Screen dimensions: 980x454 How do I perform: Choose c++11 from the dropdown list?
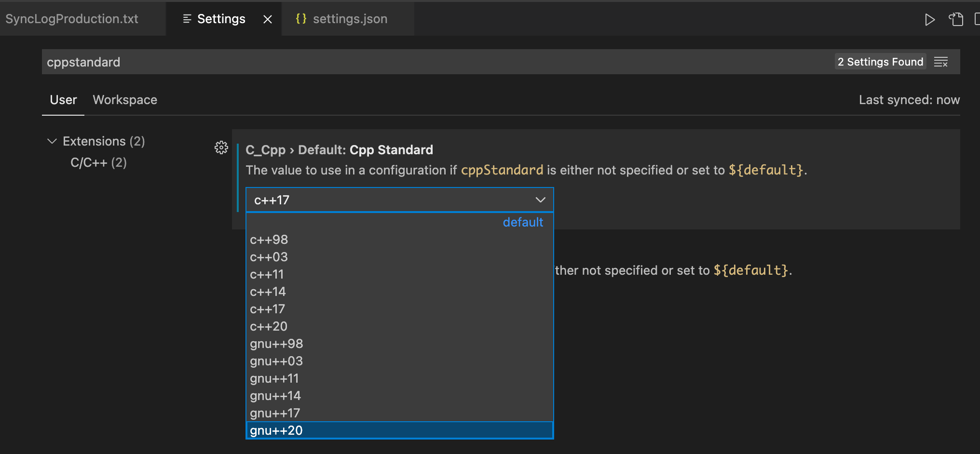pyautogui.click(x=400, y=274)
